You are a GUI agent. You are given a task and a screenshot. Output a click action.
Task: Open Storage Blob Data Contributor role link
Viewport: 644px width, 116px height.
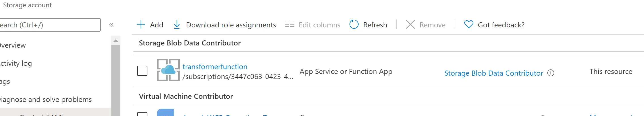click(x=493, y=73)
